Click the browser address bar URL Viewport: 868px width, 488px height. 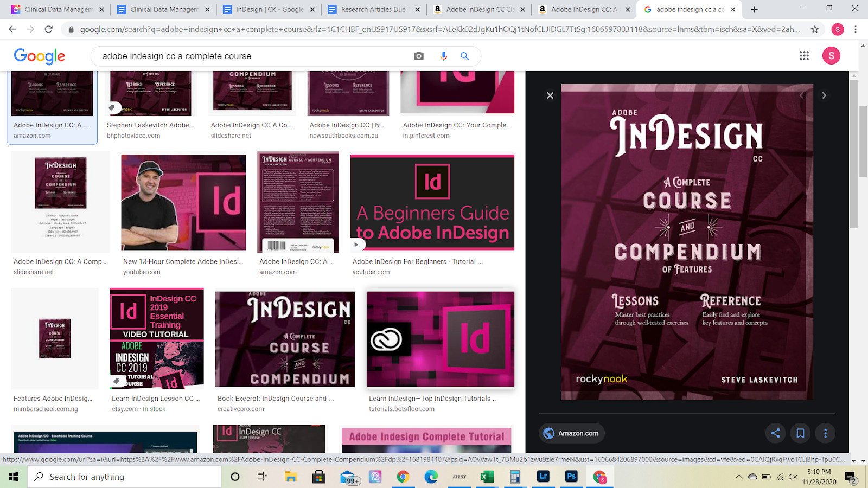(x=440, y=29)
